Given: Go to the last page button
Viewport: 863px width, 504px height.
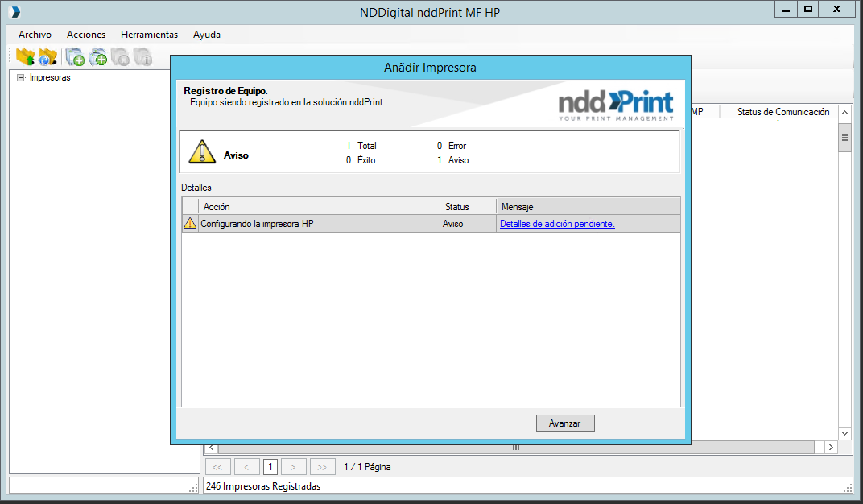Looking at the screenshot, I should pos(322,466).
